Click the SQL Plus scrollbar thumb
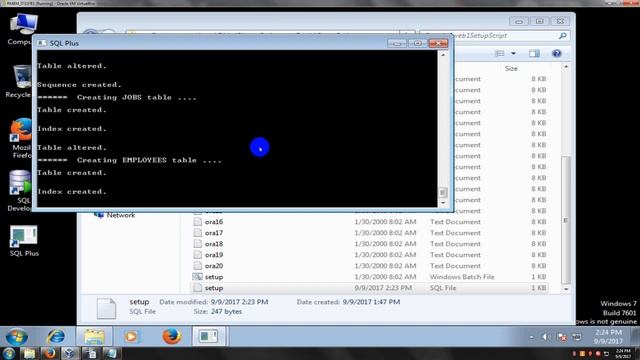Image resolution: width=640 pixels, height=360 pixels. pos(443,192)
